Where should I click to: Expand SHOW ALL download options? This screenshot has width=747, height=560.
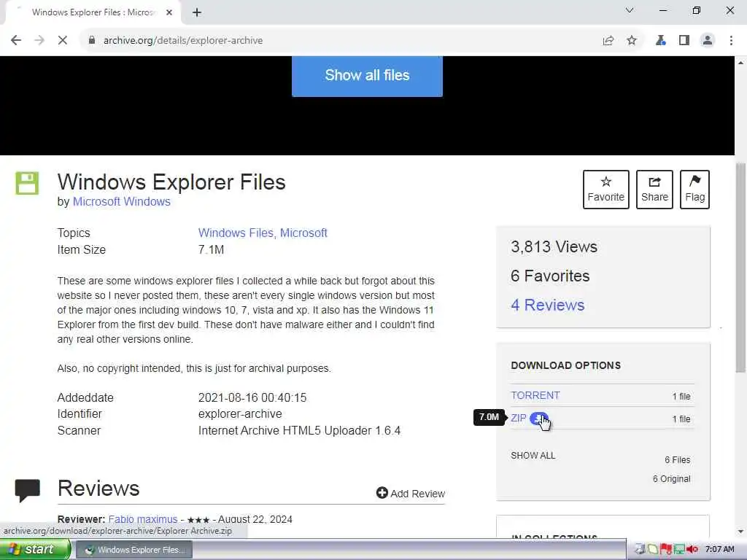pos(533,455)
